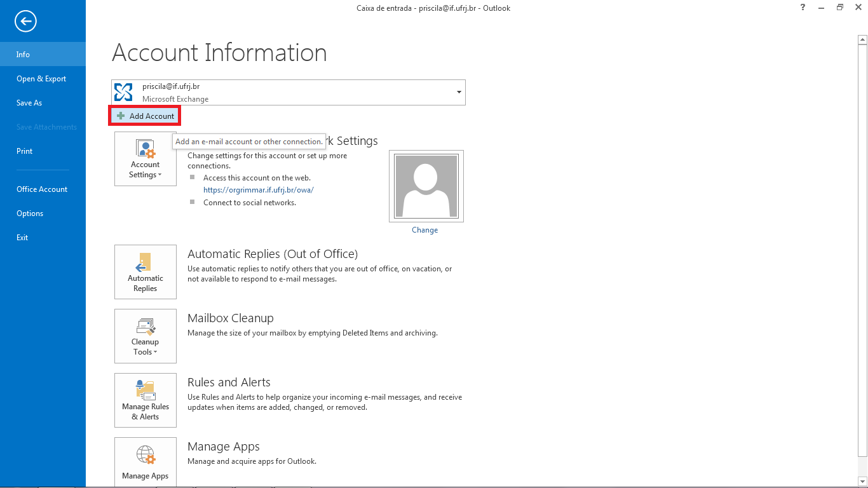Click the 'Manage Apps' section heading
Viewport: 868px width, 488px height.
224,447
